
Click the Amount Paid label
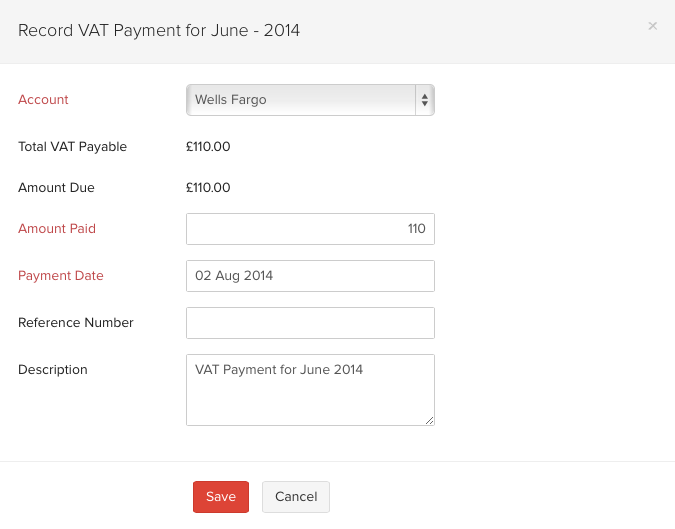click(57, 229)
